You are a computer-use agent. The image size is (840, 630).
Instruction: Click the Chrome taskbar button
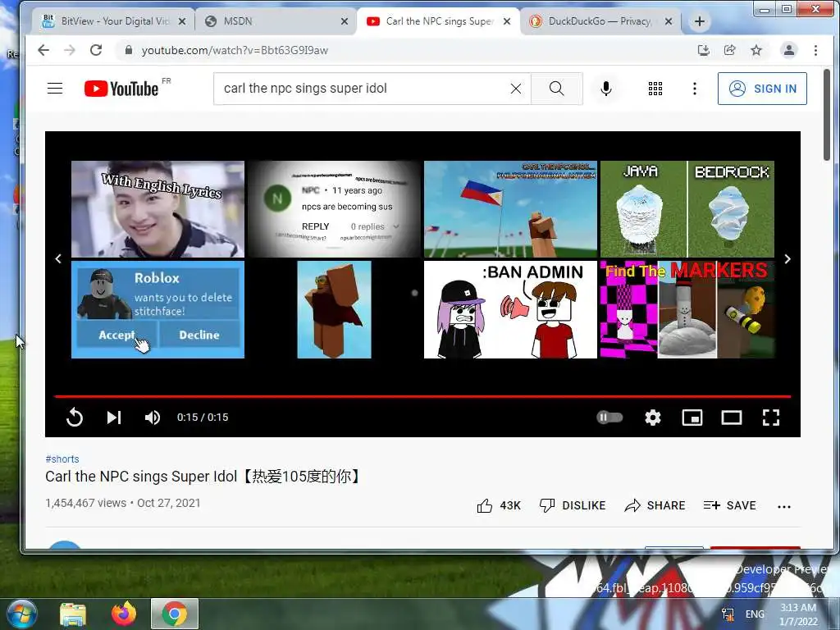point(175,614)
